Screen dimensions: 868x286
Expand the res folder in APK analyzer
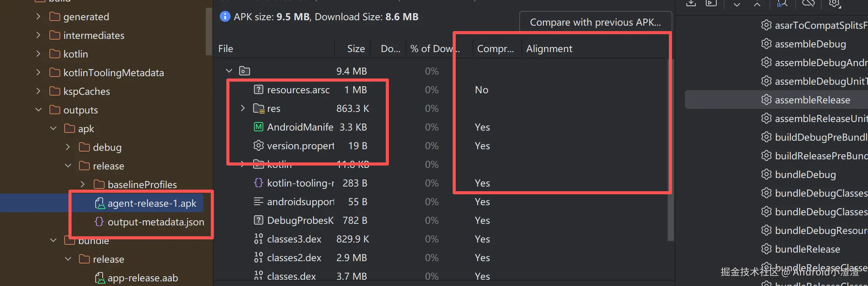[243, 108]
